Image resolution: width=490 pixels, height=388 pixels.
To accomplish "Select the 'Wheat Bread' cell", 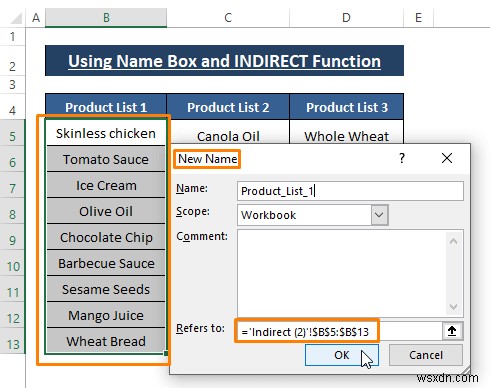I will pos(106,341).
